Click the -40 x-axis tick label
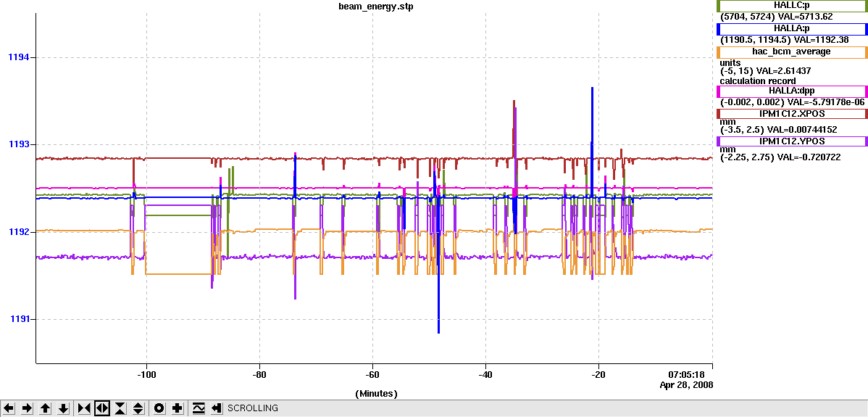 point(485,373)
